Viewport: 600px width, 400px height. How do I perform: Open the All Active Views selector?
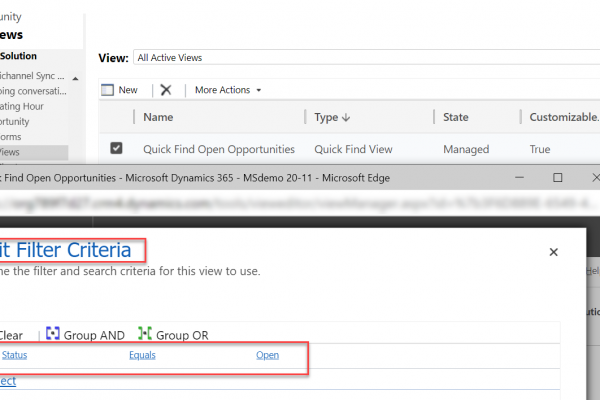(x=366, y=57)
